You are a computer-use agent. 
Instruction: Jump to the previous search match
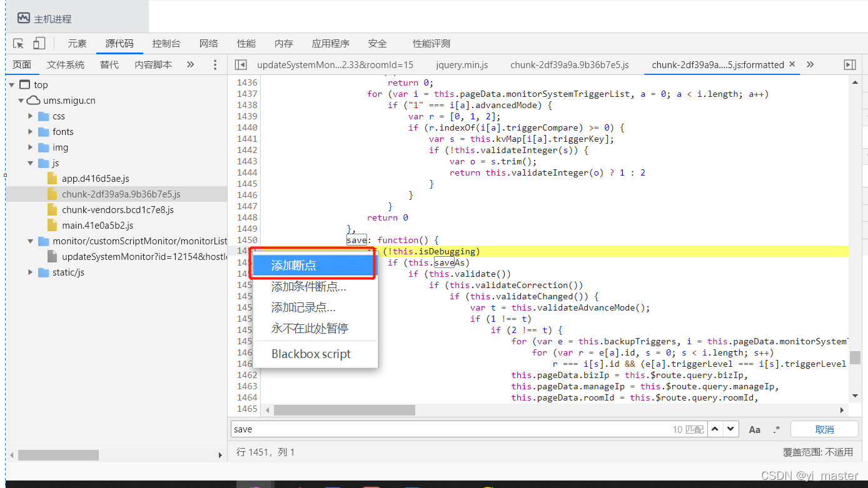coord(715,429)
